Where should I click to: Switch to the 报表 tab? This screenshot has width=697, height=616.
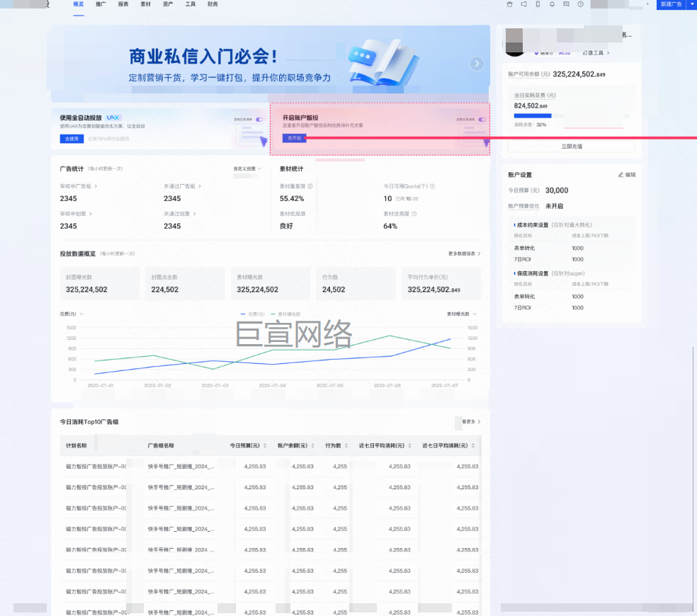tap(123, 4)
